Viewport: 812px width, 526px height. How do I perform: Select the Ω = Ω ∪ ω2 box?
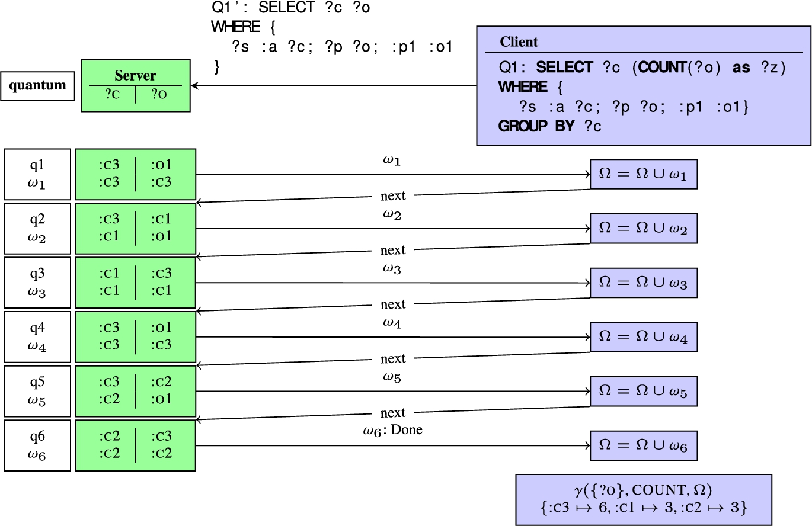tap(643, 229)
